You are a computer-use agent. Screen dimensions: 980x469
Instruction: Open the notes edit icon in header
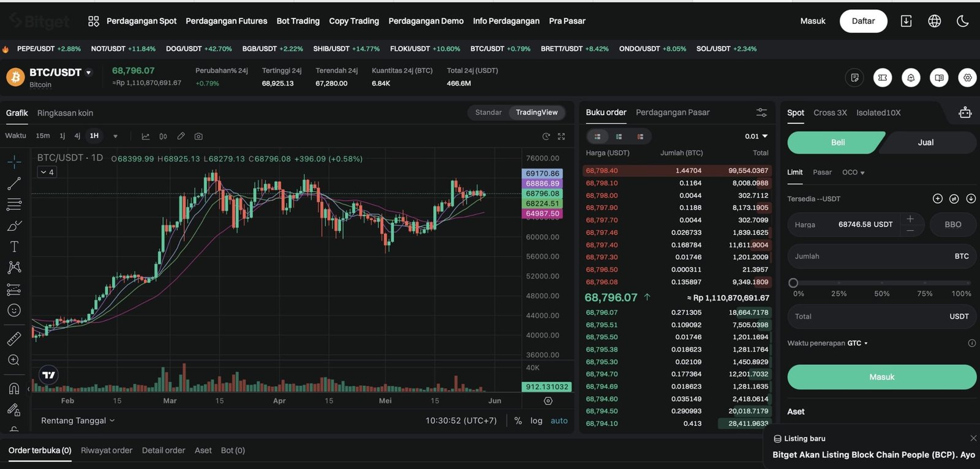tap(854, 78)
